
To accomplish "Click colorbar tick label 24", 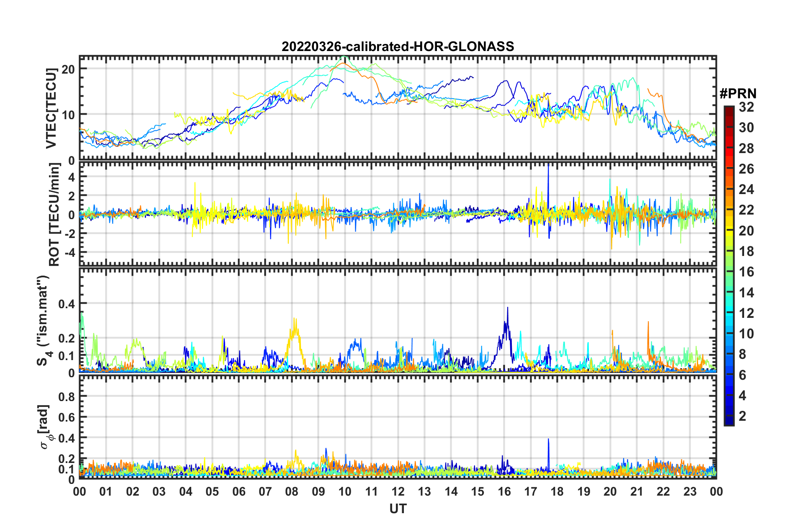I will tap(746, 189).
